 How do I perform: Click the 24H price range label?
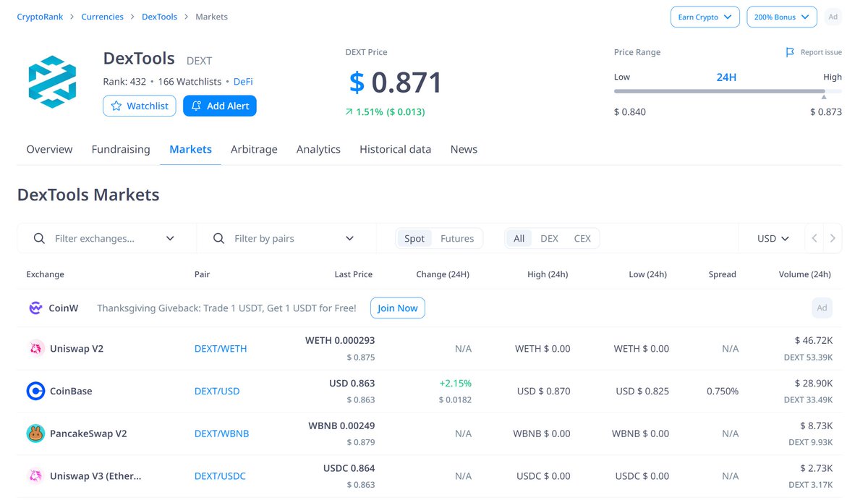[x=726, y=77]
